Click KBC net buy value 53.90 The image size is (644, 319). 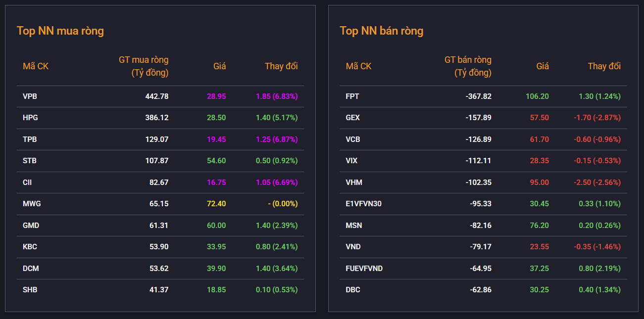[159, 247]
